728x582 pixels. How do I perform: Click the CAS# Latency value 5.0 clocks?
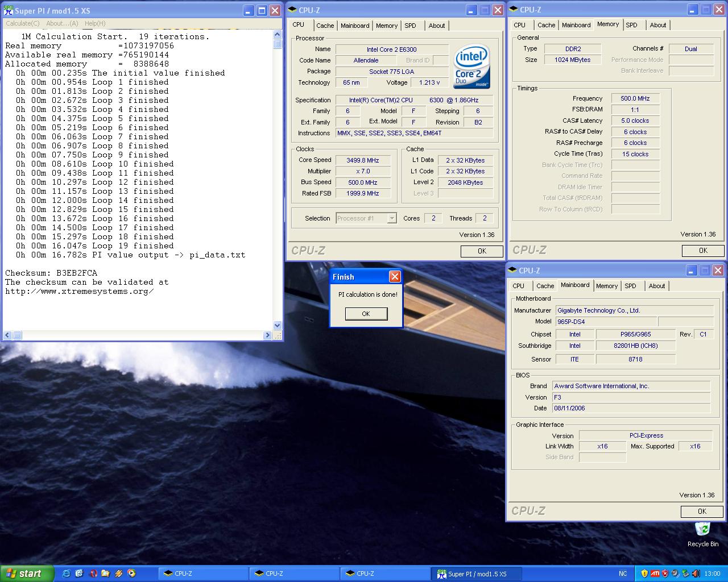[x=635, y=120]
